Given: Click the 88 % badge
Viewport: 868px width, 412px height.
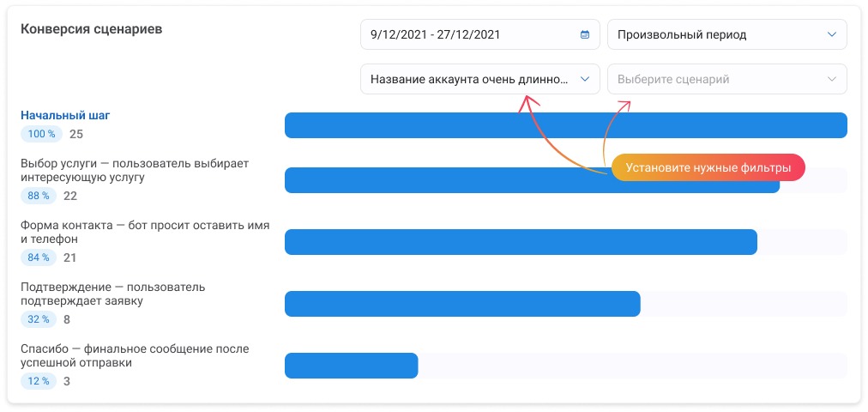Looking at the screenshot, I should 39,196.
